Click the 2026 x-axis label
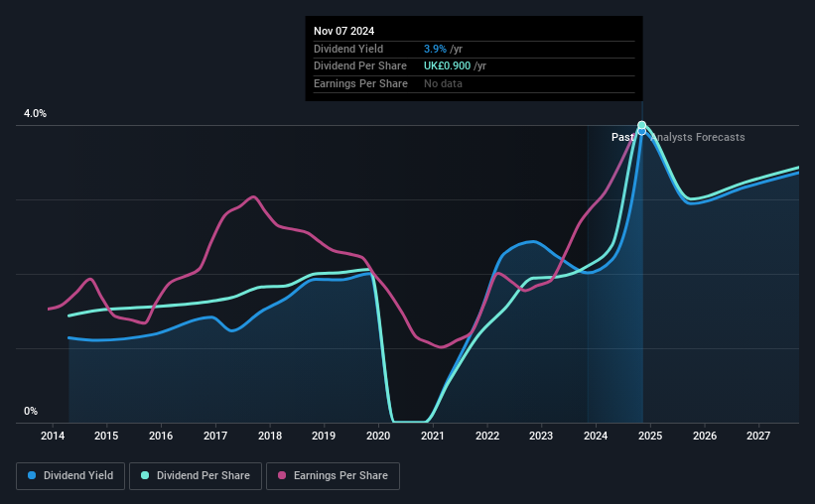Image resolution: width=815 pixels, height=504 pixels. pyautogui.click(x=704, y=436)
